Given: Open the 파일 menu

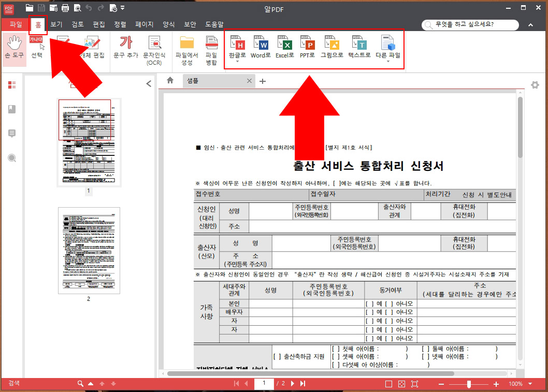Looking at the screenshot, I should [15, 24].
